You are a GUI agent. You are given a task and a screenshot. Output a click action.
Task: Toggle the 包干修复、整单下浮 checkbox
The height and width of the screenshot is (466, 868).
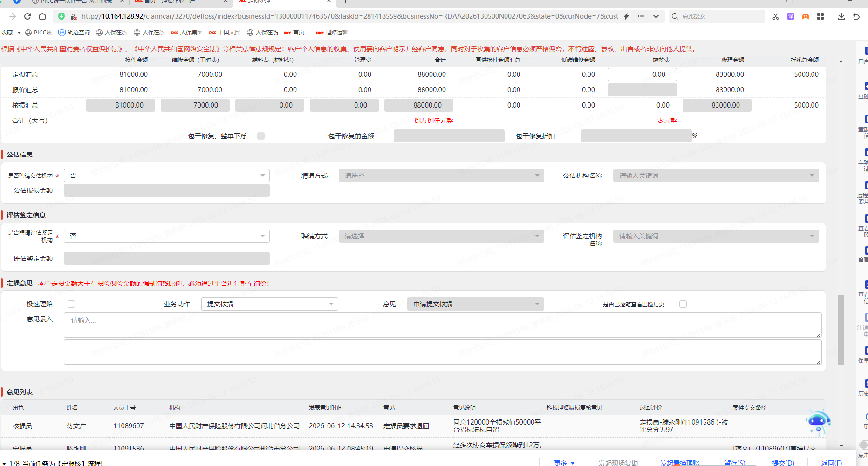click(x=261, y=136)
